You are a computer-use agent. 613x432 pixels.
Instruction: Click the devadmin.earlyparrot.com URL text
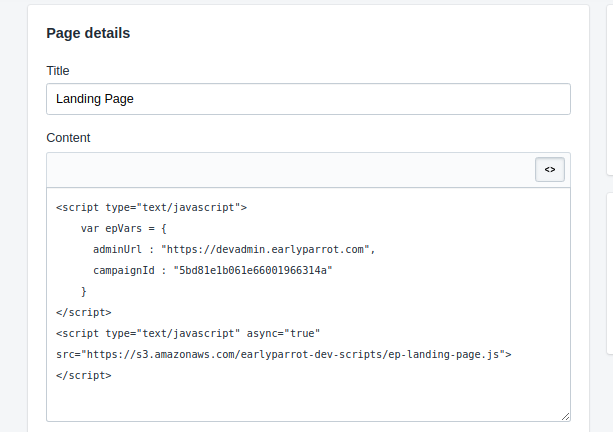pyautogui.click(x=265, y=249)
